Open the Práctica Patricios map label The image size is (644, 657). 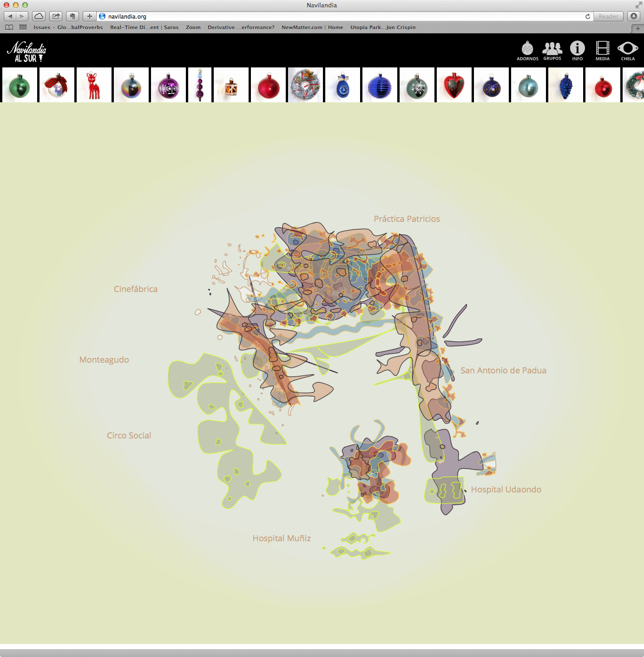[x=407, y=219]
